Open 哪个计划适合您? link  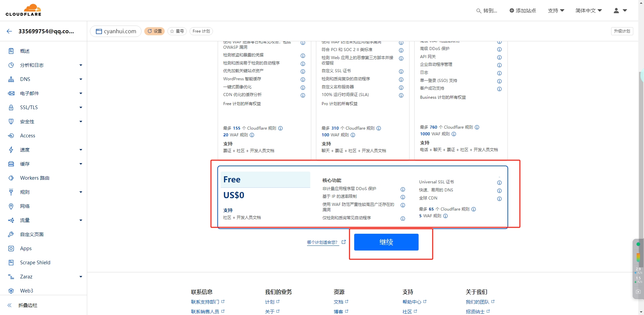pos(322,242)
